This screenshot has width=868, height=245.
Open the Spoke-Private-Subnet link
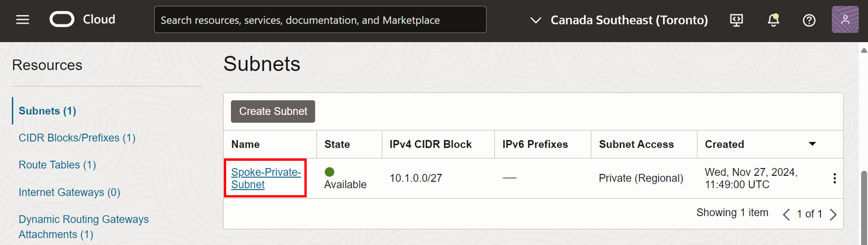[x=266, y=178]
